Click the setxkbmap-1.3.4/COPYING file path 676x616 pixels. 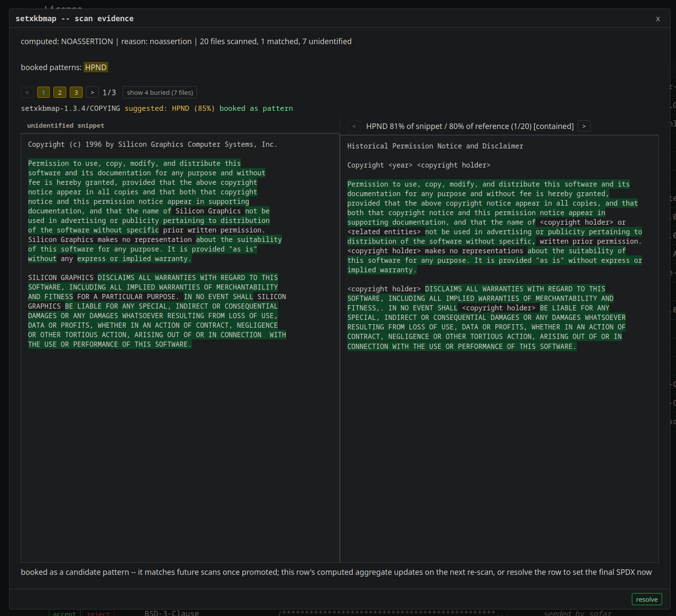[x=71, y=108]
